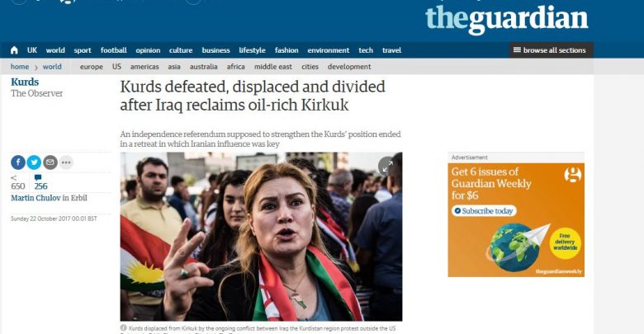Select middle east subsection
Viewport: 644px width, 334px height.
coord(273,67)
